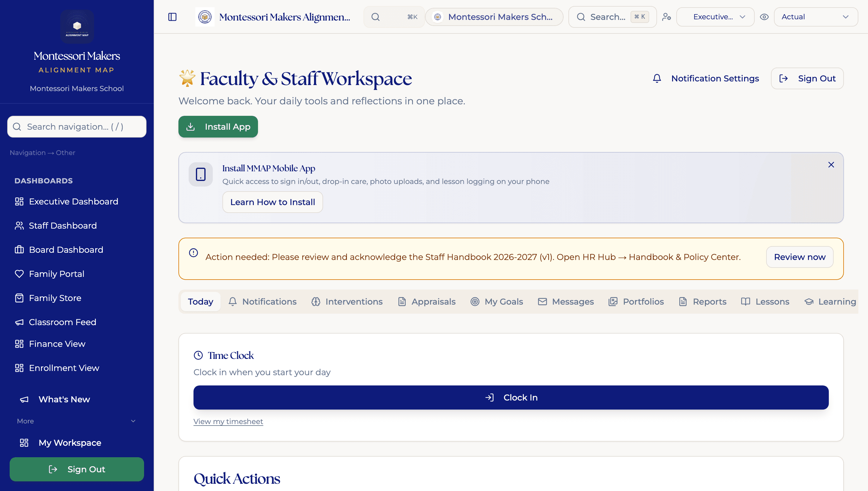The height and width of the screenshot is (491, 868).
Task: Open the Reports tab
Action: (x=703, y=302)
